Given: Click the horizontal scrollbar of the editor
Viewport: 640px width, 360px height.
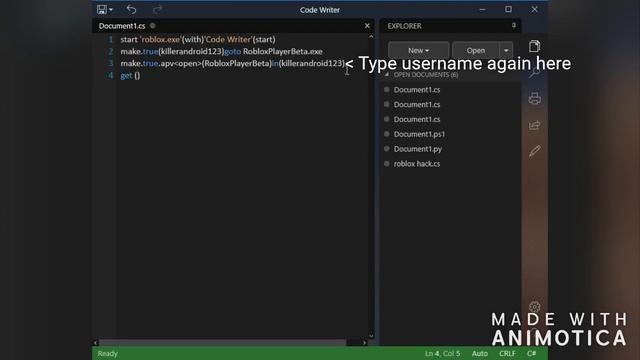Looking at the screenshot, I should click(x=222, y=342).
